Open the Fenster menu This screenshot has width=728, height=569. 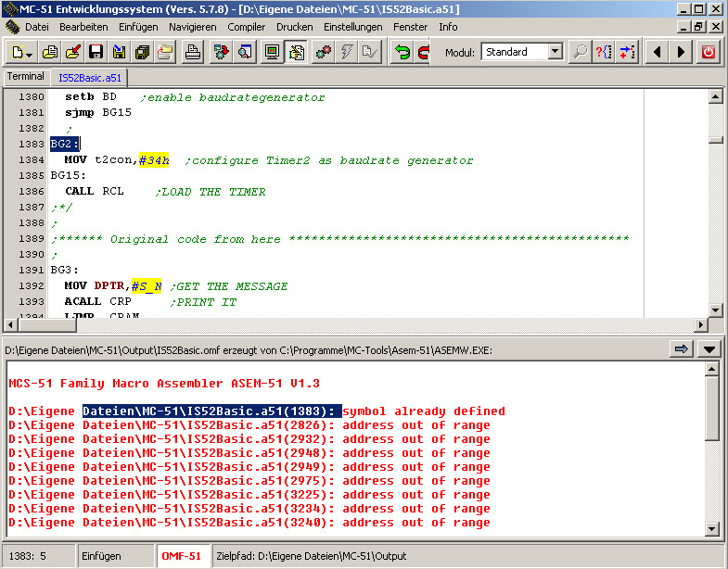(x=411, y=27)
